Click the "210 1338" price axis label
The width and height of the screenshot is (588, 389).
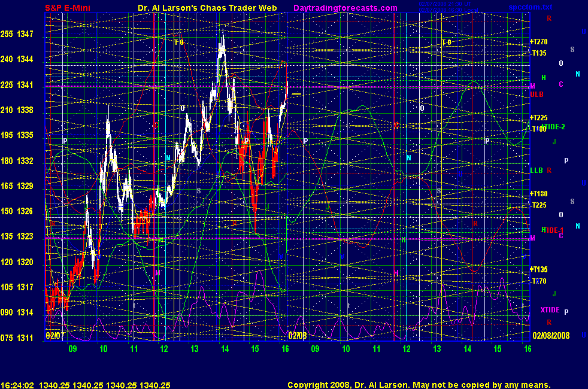click(x=17, y=110)
